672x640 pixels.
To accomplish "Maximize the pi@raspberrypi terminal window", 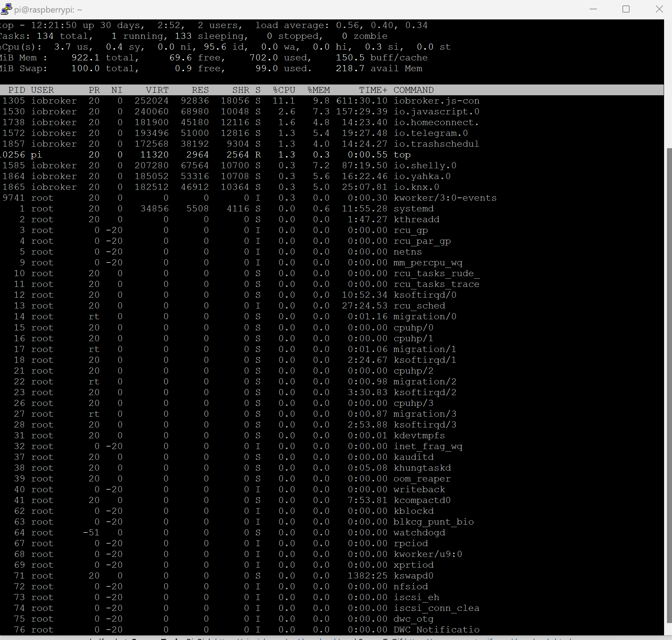I will point(626,9).
